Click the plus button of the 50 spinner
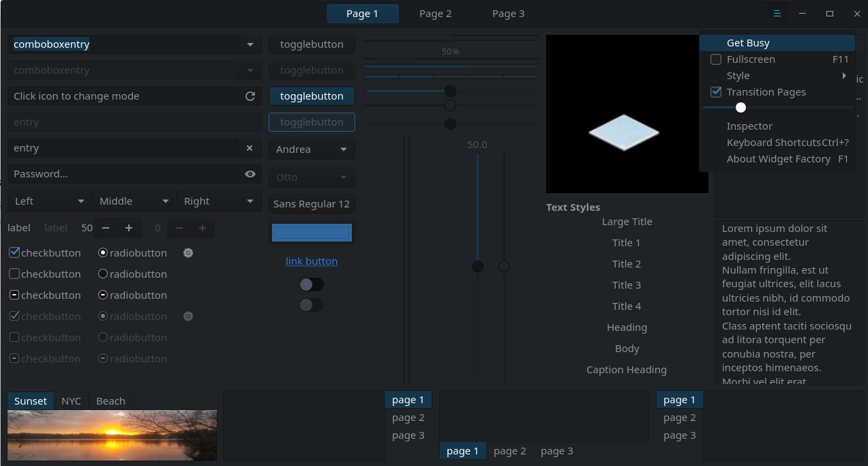The width and height of the screenshot is (868, 466). 129,228
